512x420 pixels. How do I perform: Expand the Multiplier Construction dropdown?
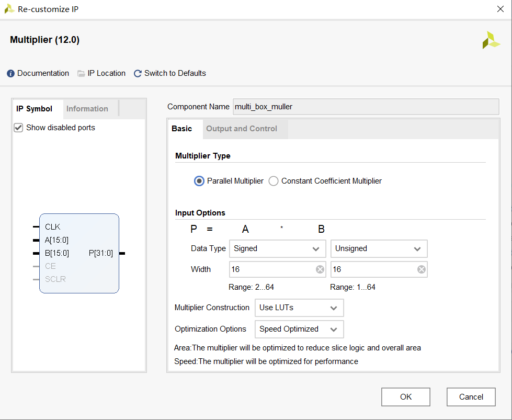click(299, 308)
